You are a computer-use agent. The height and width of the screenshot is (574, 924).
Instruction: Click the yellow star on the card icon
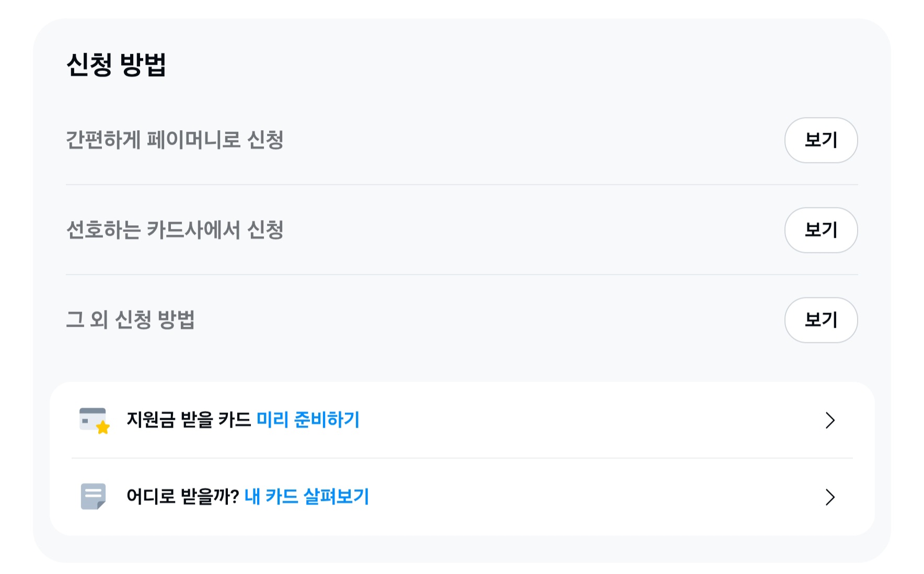click(102, 428)
